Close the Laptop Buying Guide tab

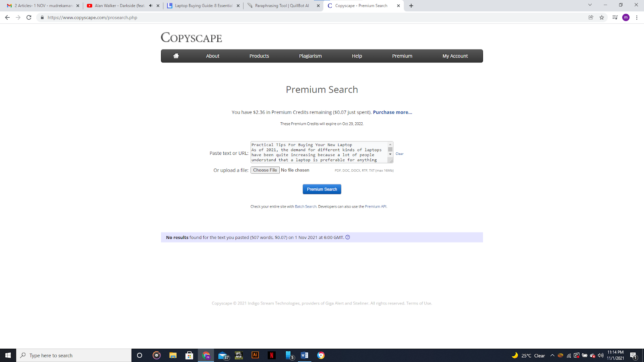tap(238, 6)
